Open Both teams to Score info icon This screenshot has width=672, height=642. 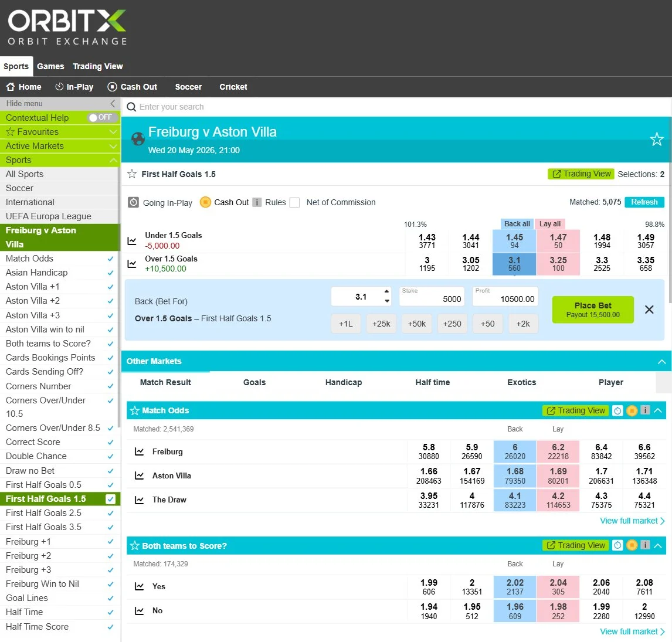pos(645,545)
